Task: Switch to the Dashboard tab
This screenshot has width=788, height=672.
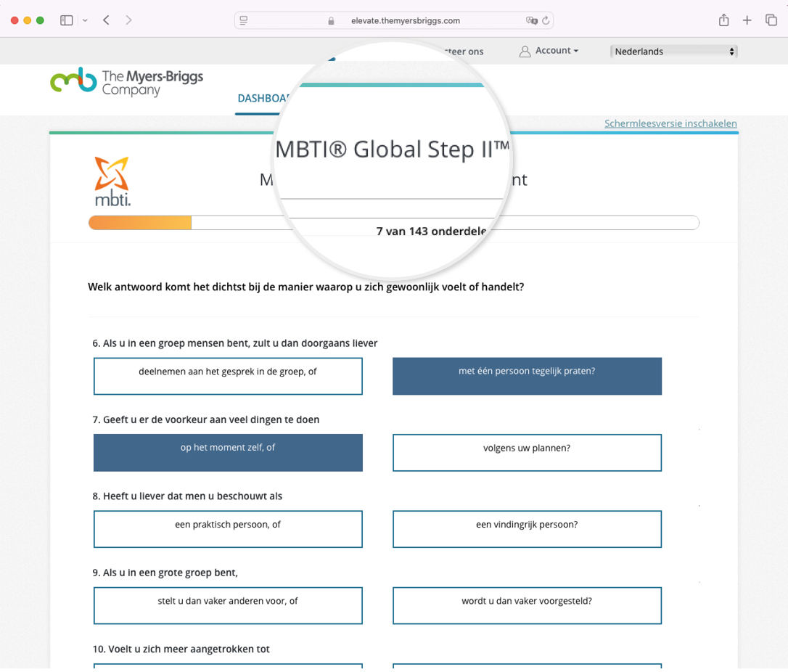Action: (263, 99)
